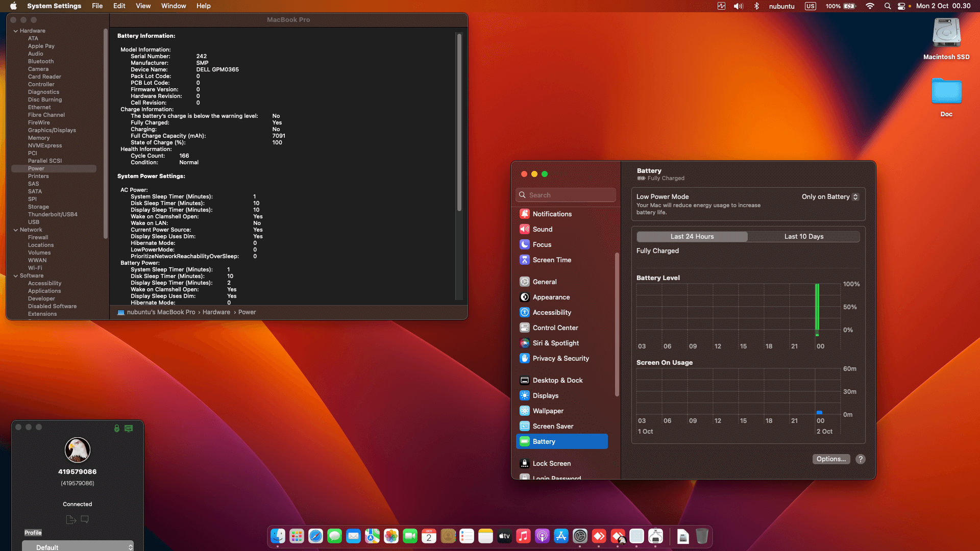The width and height of the screenshot is (980, 551).
Task: Open Lock Screen settings
Action: tap(552, 463)
